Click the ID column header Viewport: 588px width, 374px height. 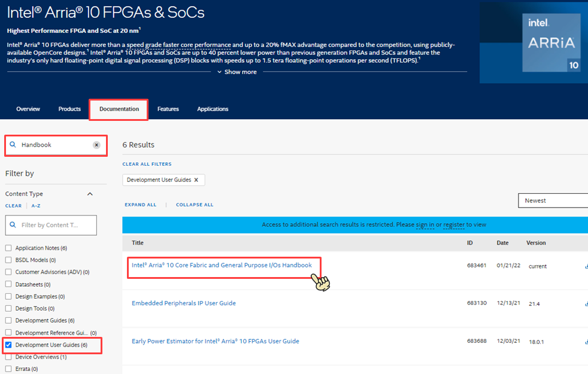[x=470, y=243]
